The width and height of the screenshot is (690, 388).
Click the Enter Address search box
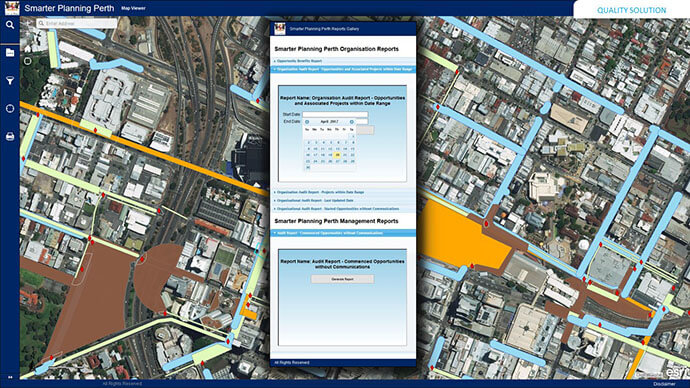[x=77, y=23]
